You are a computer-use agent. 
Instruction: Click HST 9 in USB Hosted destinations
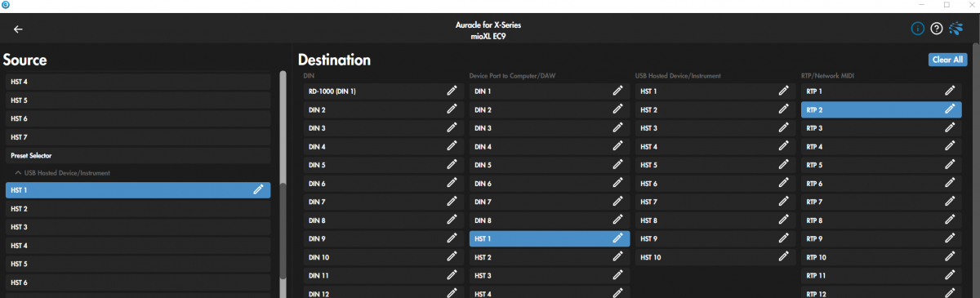[x=715, y=238]
